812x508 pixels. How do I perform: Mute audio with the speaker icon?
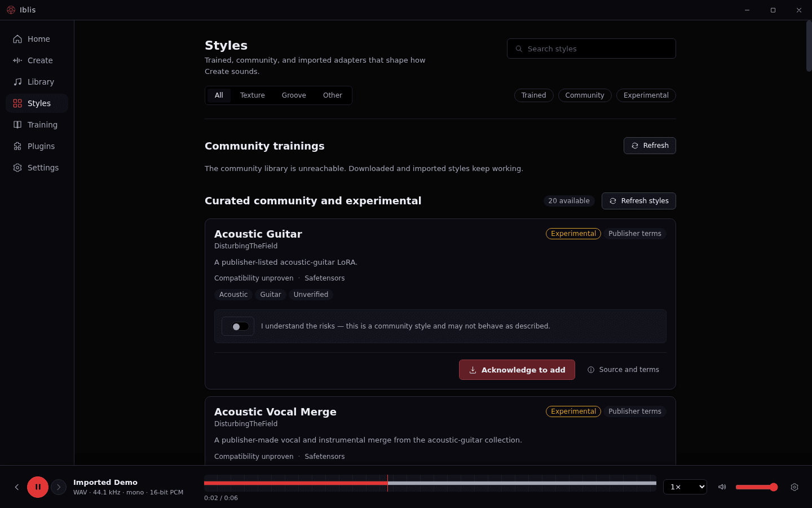[722, 487]
